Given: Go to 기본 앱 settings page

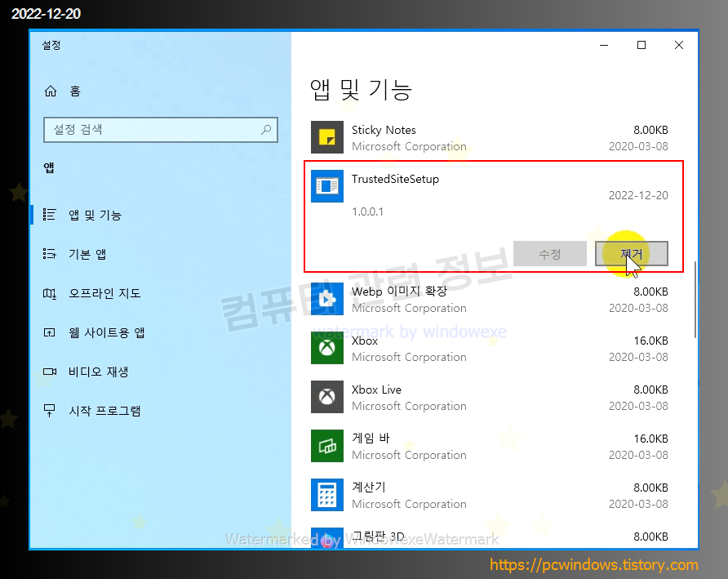Looking at the screenshot, I should click(87, 254).
